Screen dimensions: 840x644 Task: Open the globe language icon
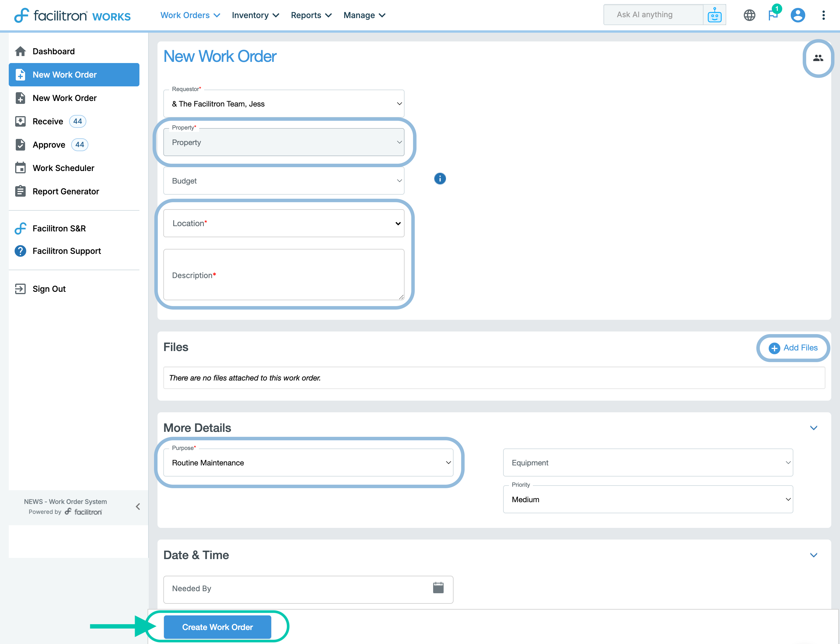tap(749, 15)
